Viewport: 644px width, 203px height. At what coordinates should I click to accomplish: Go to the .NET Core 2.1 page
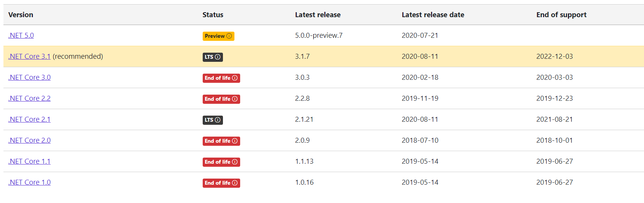click(x=29, y=119)
